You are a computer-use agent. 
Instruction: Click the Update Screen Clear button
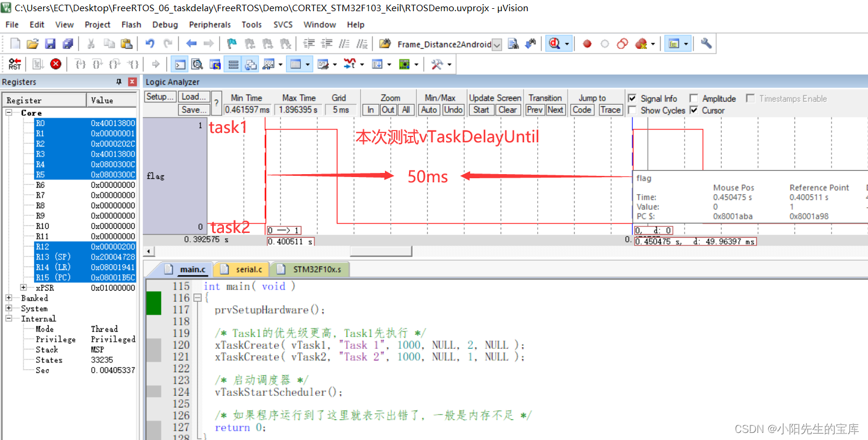[x=508, y=109]
